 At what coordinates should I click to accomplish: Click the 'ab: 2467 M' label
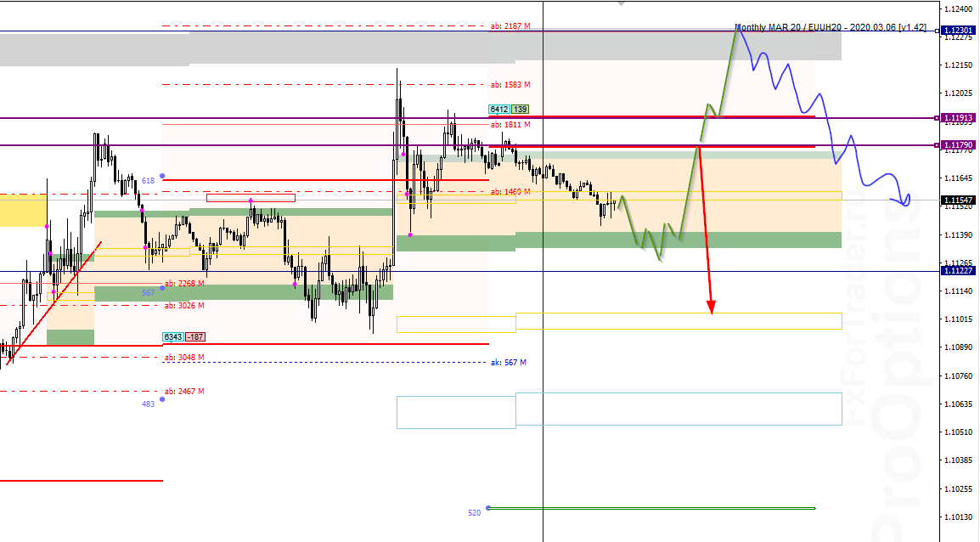[x=184, y=392]
